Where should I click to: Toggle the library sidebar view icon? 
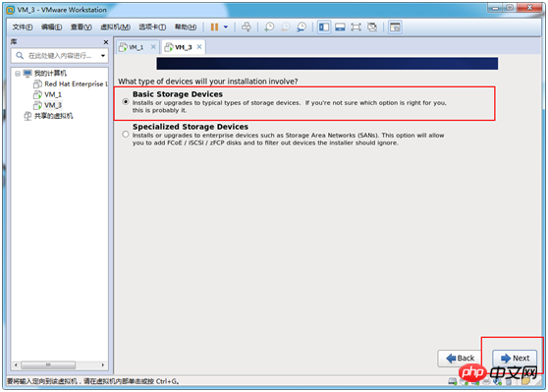coord(324,27)
